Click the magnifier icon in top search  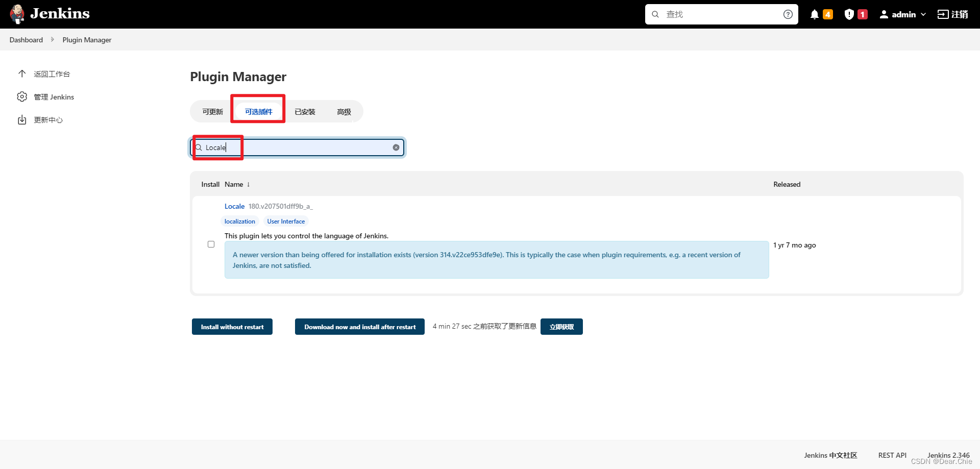point(655,14)
